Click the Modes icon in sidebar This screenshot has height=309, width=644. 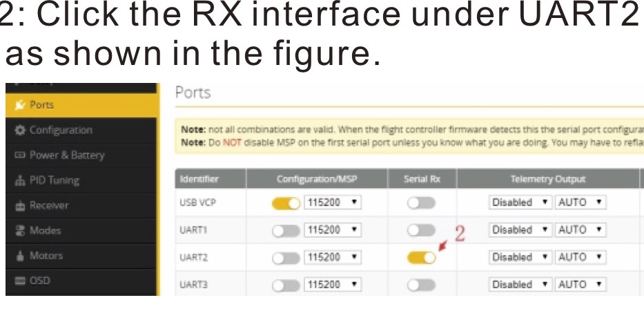(20, 230)
